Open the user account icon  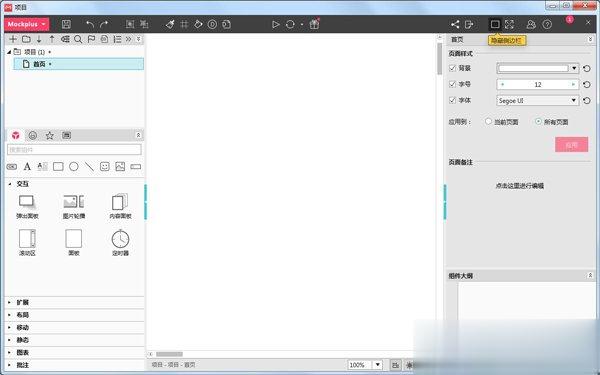point(531,24)
